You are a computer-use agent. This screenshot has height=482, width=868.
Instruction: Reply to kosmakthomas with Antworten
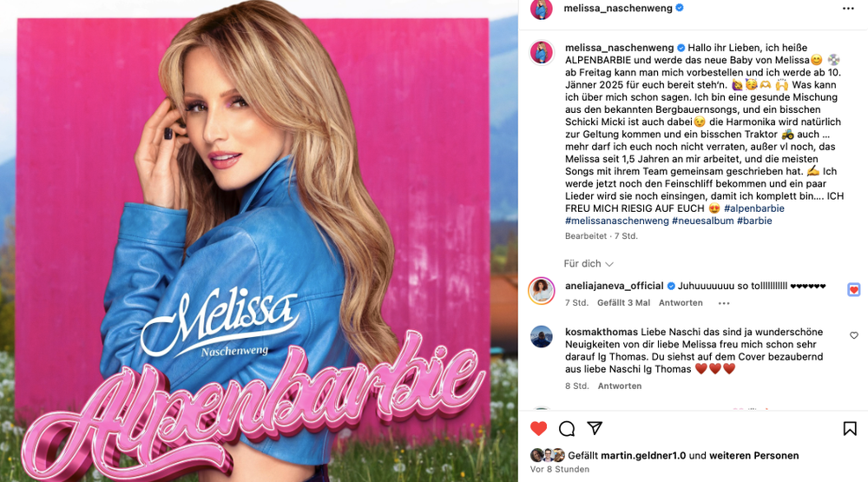tap(620, 386)
